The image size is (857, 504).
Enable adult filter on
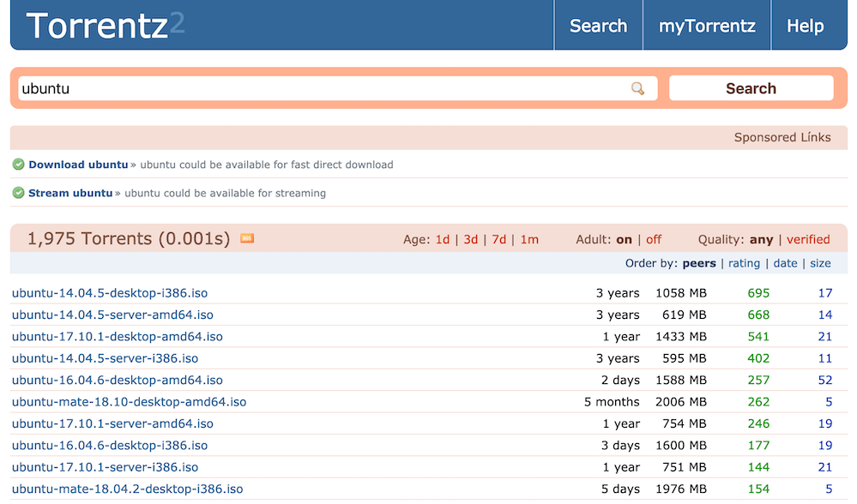coord(624,240)
